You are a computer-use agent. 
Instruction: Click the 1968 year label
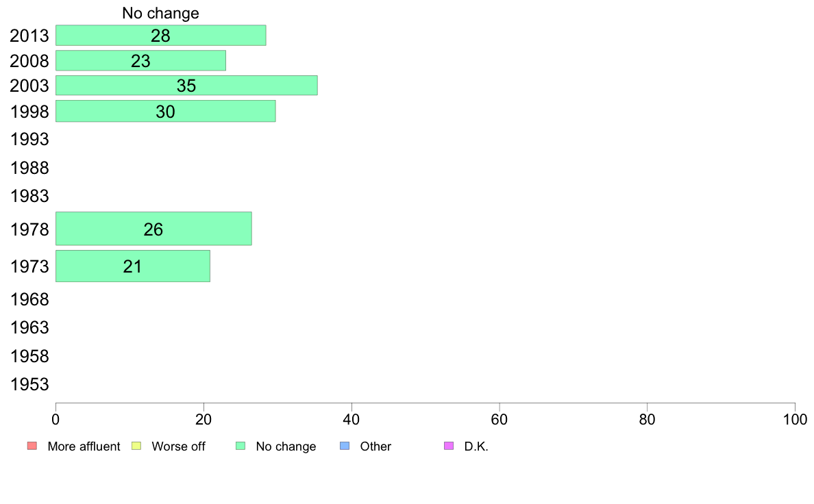(x=29, y=299)
